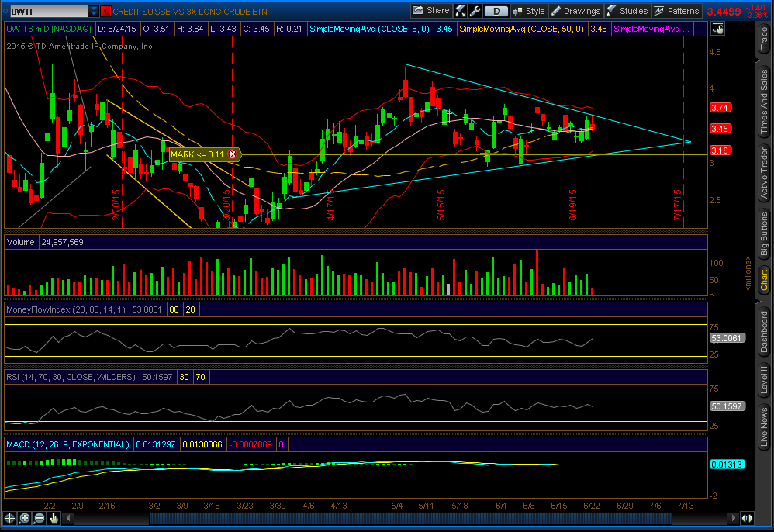
Task: Open the Big Buttons sidebar tab
Action: [764, 233]
